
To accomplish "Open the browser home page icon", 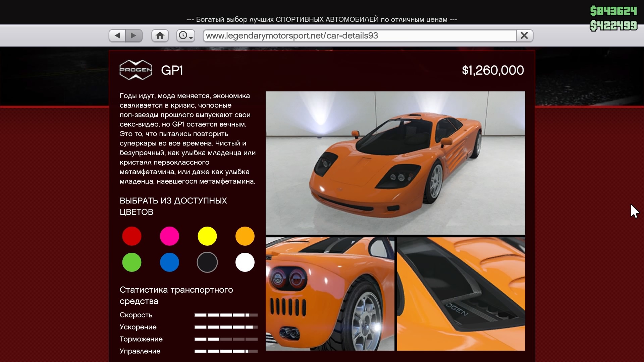I will click(160, 36).
